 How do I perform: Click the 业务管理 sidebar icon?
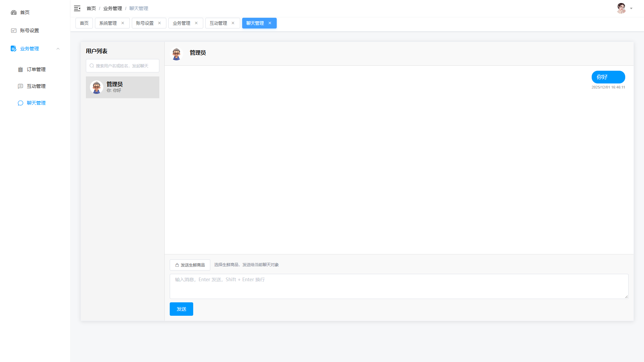point(13,49)
